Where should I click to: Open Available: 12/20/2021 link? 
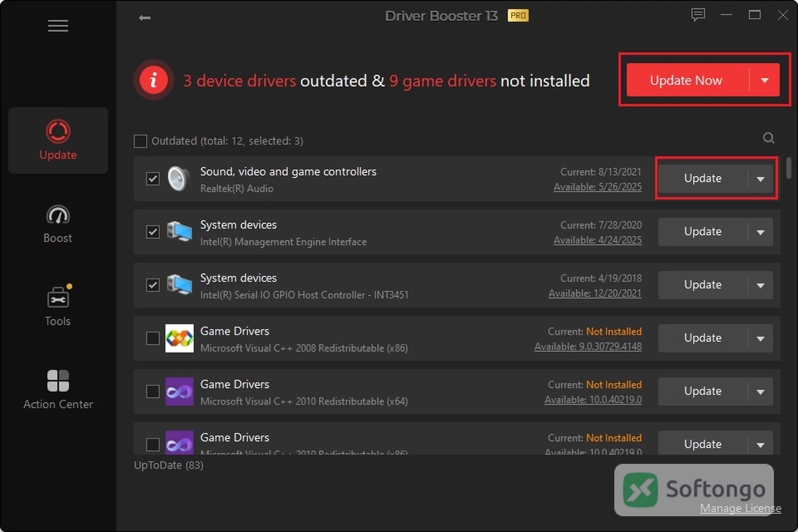click(x=595, y=293)
